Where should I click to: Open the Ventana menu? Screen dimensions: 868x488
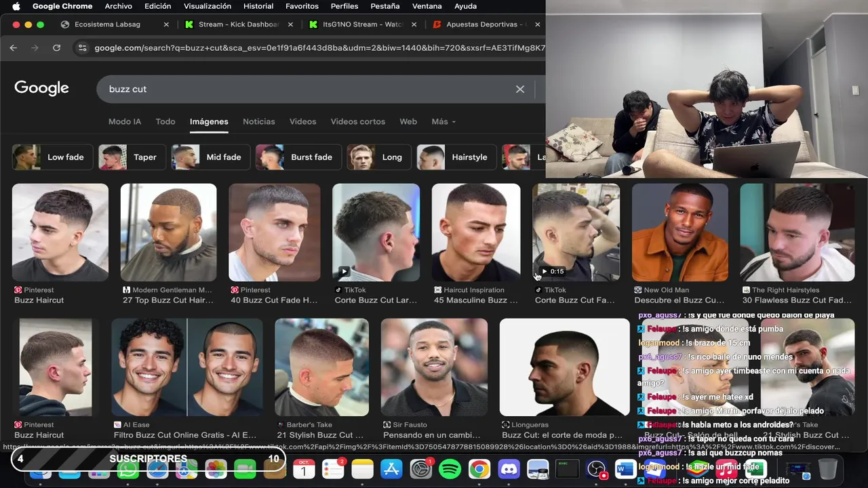point(427,6)
